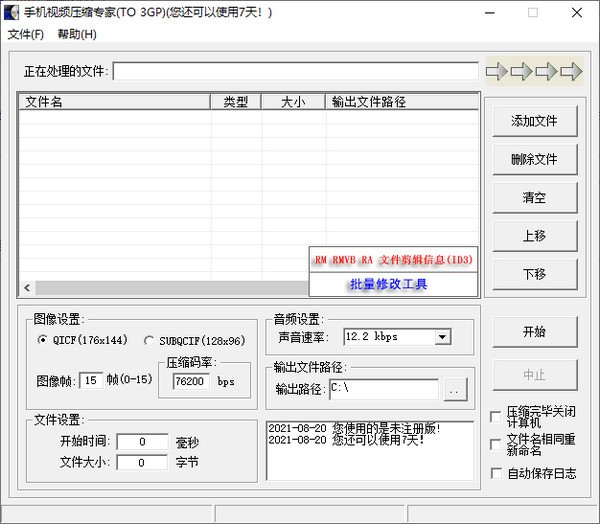Toggle 文件名相同重新命名 checkbox
600x524 pixels.
point(497,443)
